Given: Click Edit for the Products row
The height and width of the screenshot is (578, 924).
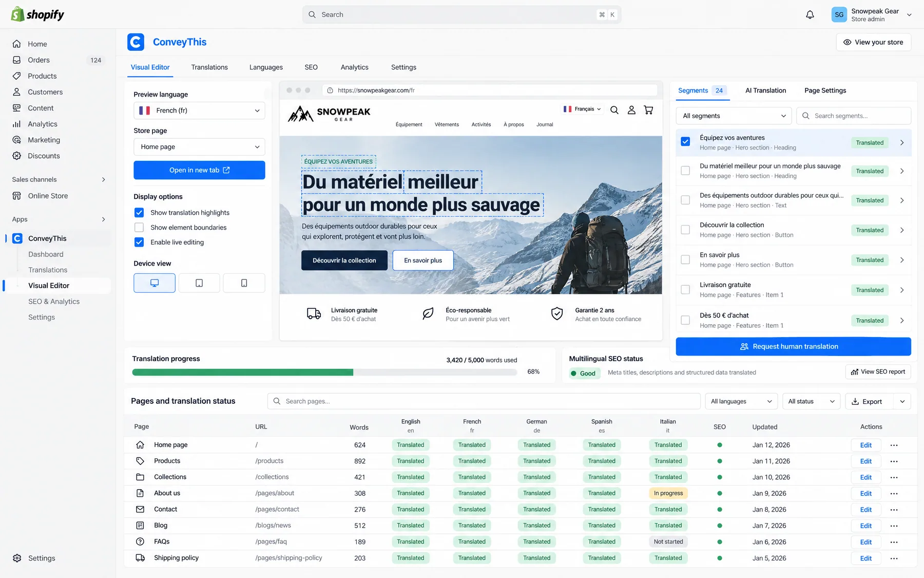Looking at the screenshot, I should coord(866,461).
